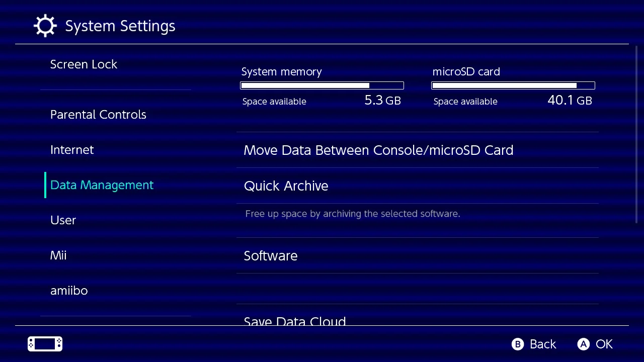Viewport: 644px width, 362px height.
Task: Go to Internet settings
Action: pyautogui.click(x=72, y=150)
